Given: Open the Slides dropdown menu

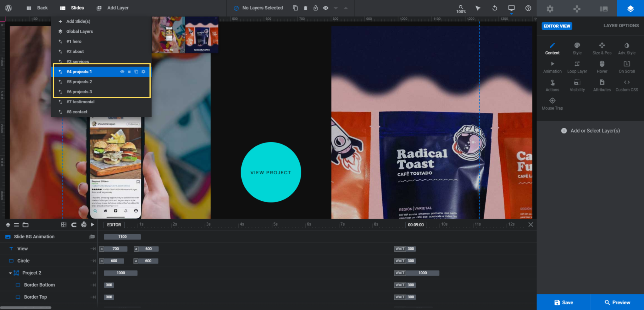Looking at the screenshot, I should tap(72, 8).
